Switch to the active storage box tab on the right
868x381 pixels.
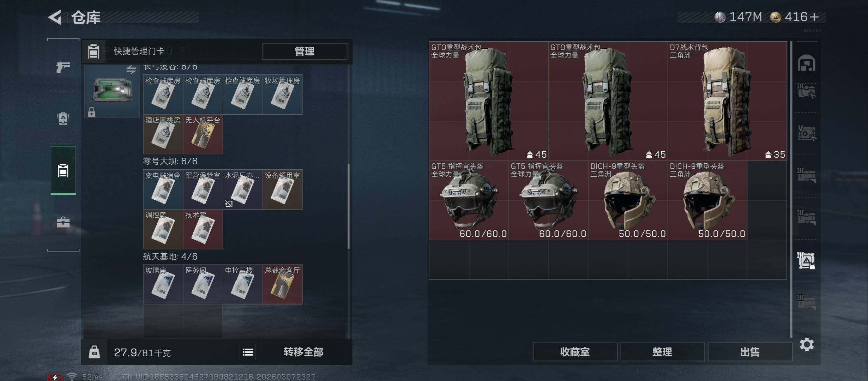pyautogui.click(x=807, y=261)
